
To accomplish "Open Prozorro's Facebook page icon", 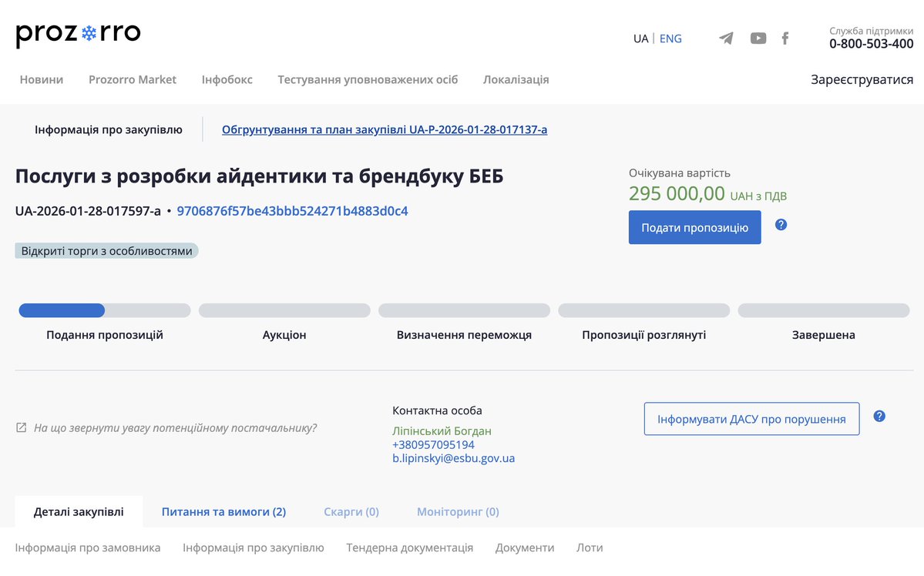I will coord(785,38).
